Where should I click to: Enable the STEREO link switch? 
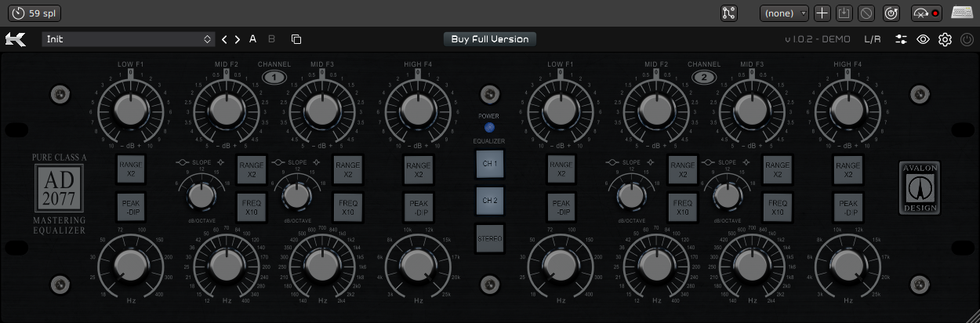490,238
